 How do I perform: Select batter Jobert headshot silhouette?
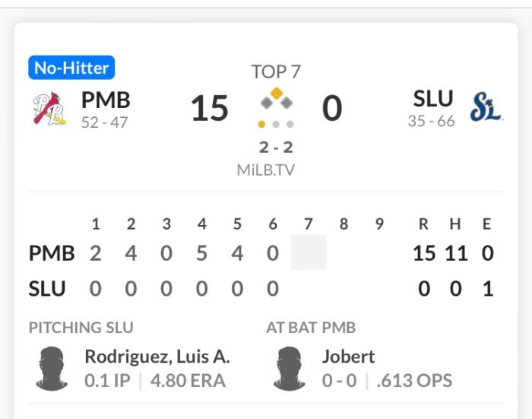[290, 368]
